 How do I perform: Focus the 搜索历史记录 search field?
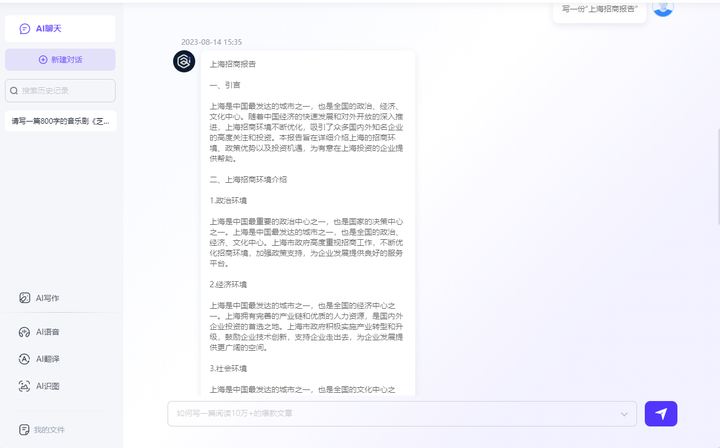coord(66,91)
